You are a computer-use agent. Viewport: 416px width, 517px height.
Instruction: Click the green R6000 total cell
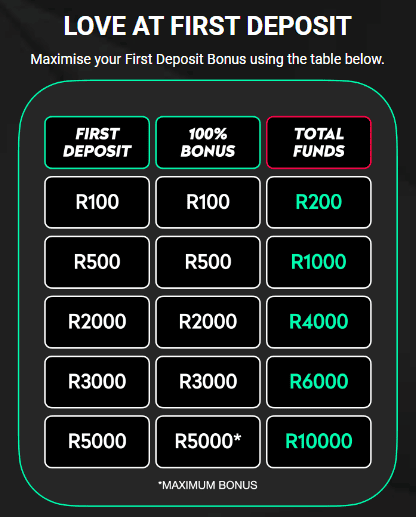pyautogui.click(x=319, y=382)
